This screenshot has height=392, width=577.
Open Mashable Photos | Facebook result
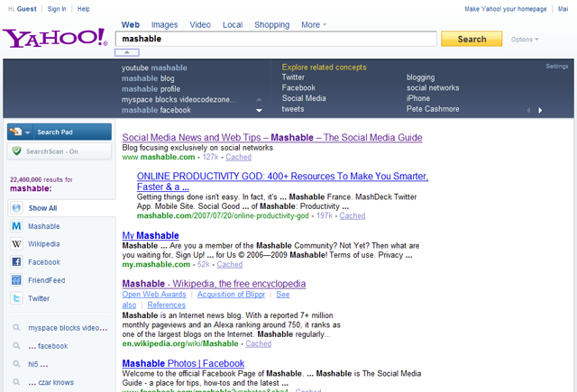(183, 363)
